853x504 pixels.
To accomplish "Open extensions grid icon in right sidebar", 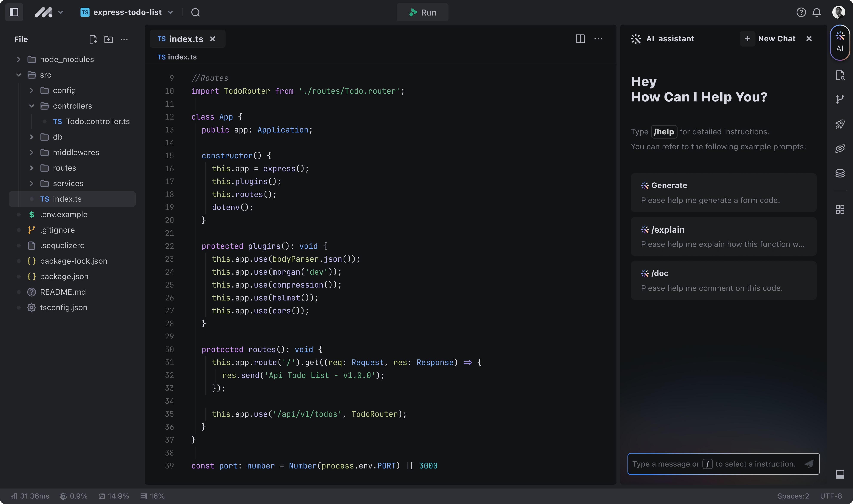I will [840, 210].
